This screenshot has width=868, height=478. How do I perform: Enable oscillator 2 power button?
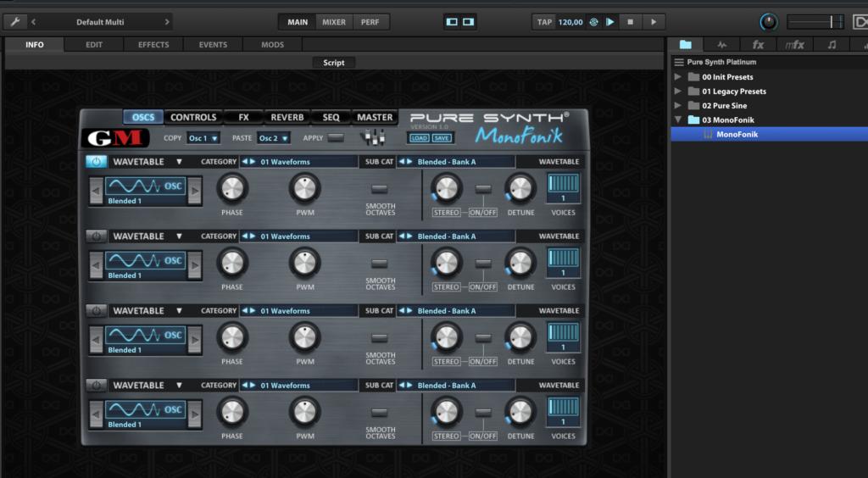pyautogui.click(x=97, y=236)
